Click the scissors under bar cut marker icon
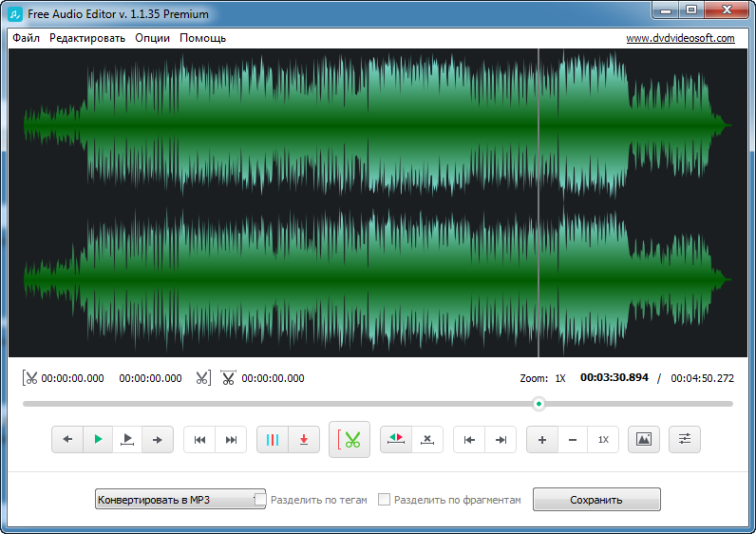 228,378
